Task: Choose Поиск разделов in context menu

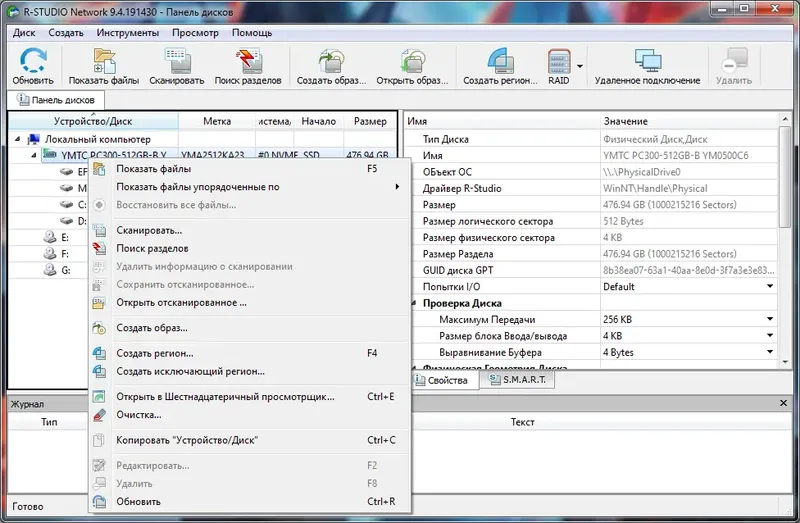Action: click(249, 248)
